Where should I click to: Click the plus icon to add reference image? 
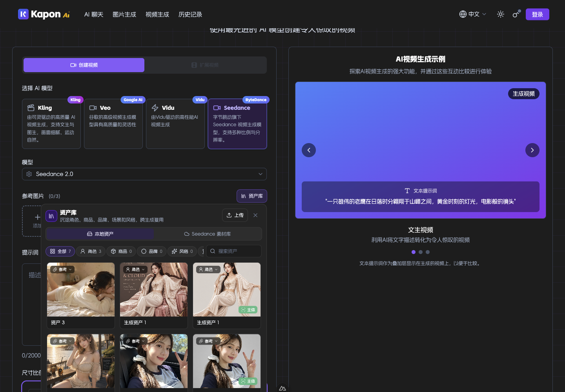37,217
